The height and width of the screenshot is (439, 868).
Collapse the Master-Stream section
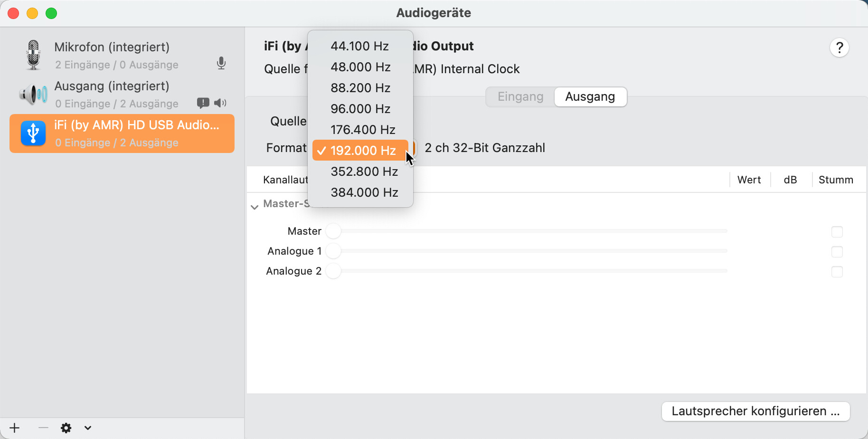click(x=255, y=207)
